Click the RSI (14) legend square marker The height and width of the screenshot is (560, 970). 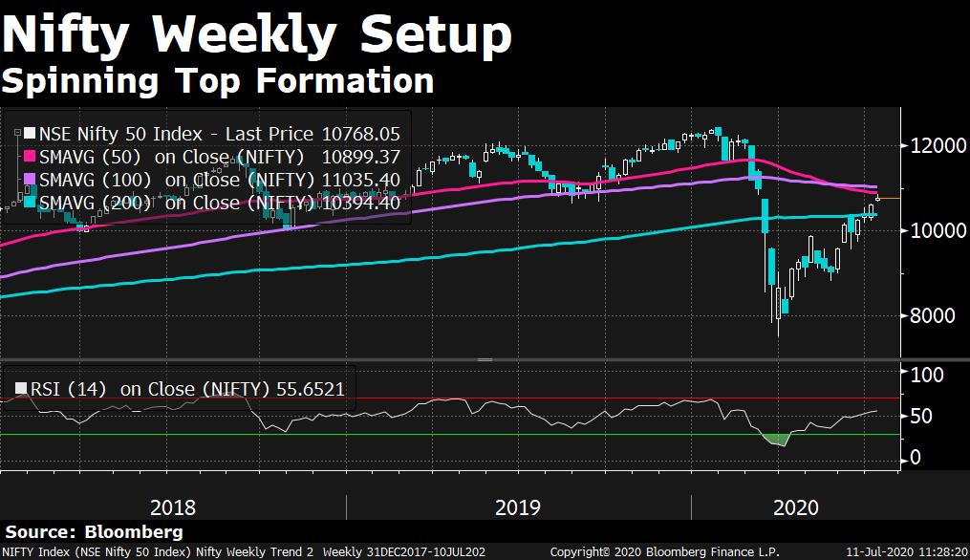click(21, 389)
